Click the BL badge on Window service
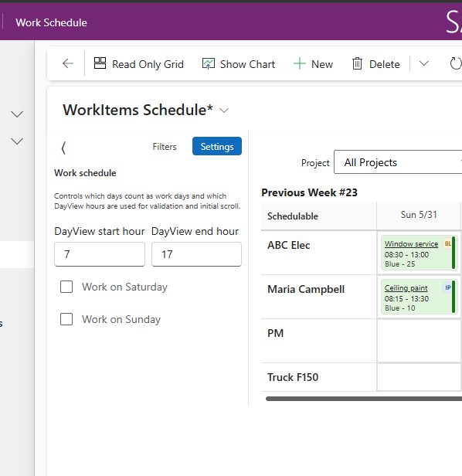This screenshot has height=476, width=462. click(x=447, y=243)
